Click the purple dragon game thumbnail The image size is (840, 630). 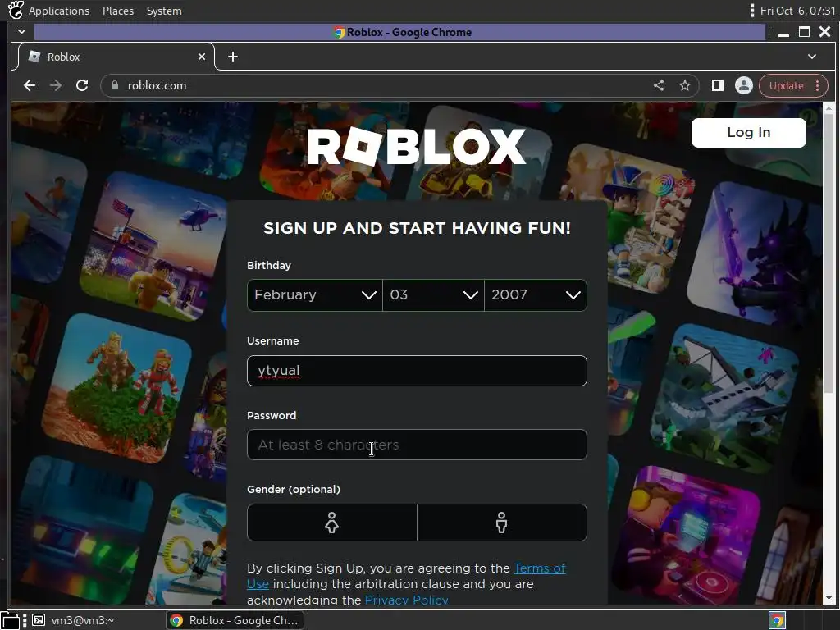coord(756,254)
